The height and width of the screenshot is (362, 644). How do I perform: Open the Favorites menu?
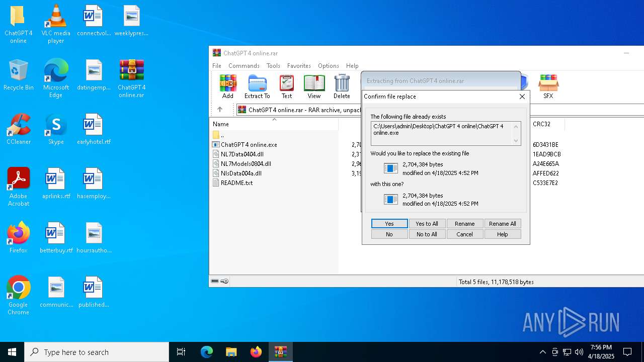299,66
